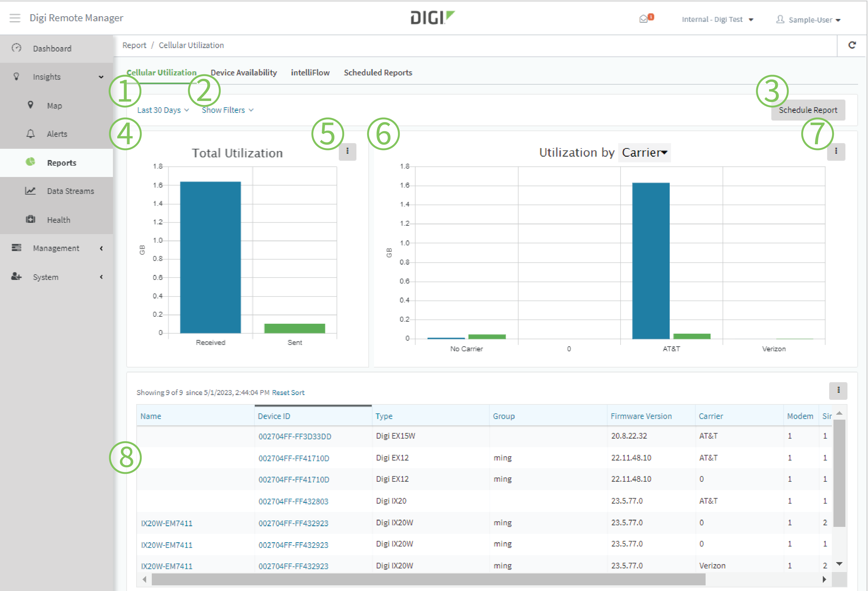This screenshot has height=591, width=868.
Task: Switch to intelliFlow tab
Action: coord(310,73)
